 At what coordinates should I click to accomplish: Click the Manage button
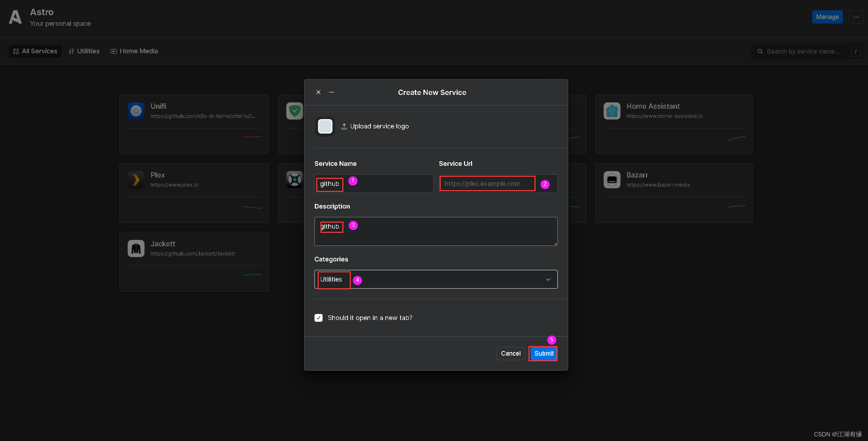coord(827,17)
